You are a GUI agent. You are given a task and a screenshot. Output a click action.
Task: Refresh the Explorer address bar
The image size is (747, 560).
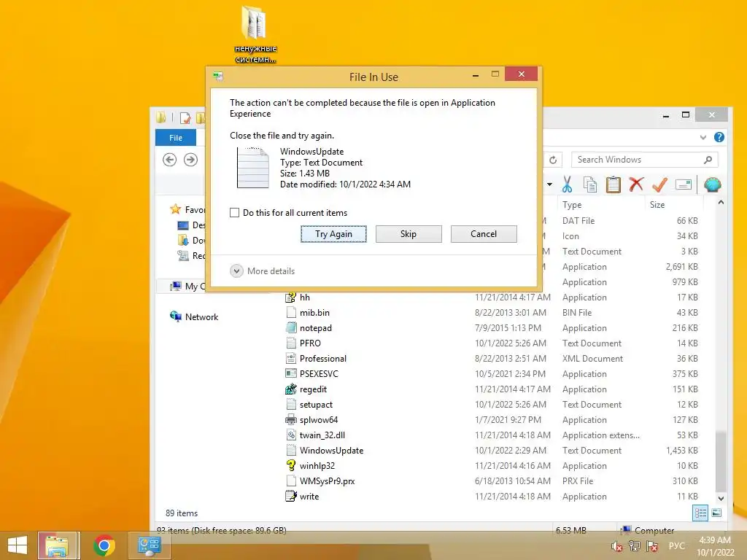tap(553, 160)
